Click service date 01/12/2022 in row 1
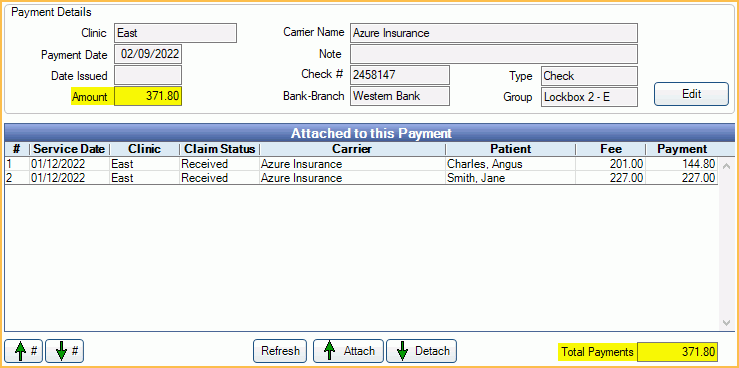 click(x=58, y=164)
